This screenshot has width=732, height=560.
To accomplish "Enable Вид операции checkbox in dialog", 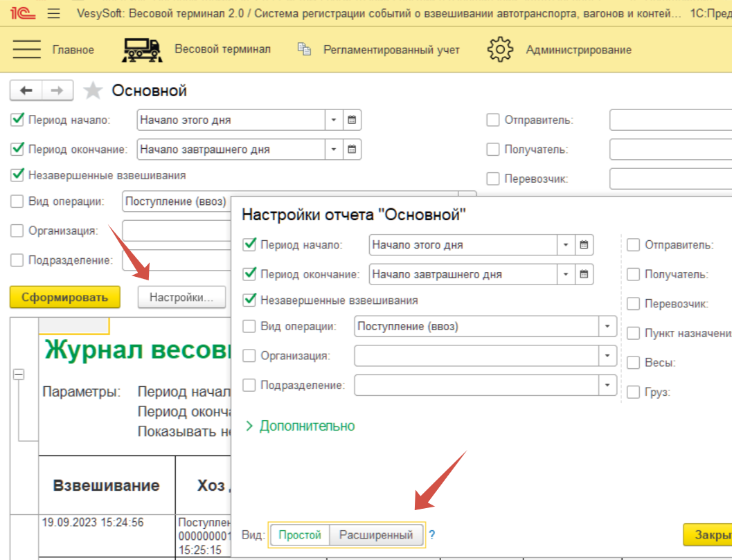I will (x=250, y=326).
